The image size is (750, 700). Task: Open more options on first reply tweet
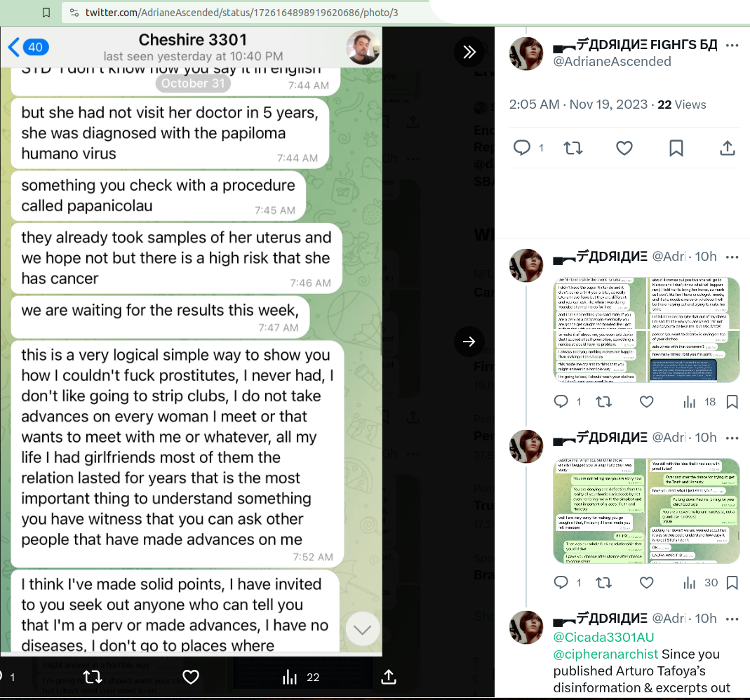(732, 257)
